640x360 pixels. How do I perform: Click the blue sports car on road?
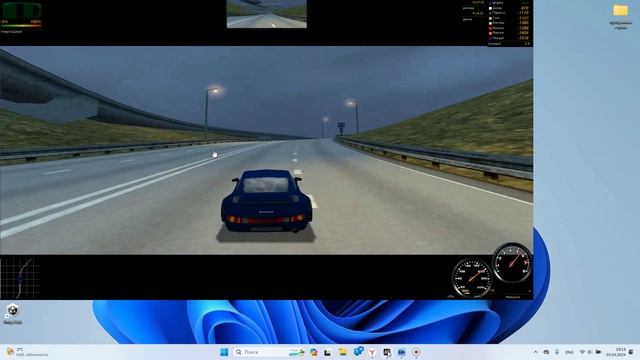(266, 202)
